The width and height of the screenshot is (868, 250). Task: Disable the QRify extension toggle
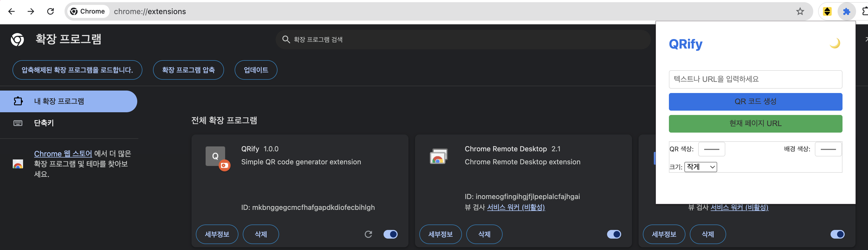[x=391, y=234]
